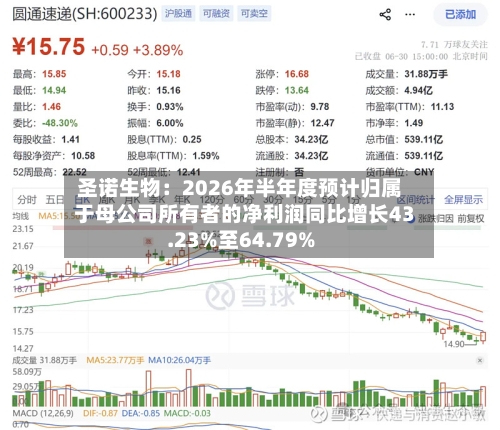This screenshot has width=500, height=430.
Task: Click the MACD (12,26,9) indicator label
Action: [x=43, y=413]
